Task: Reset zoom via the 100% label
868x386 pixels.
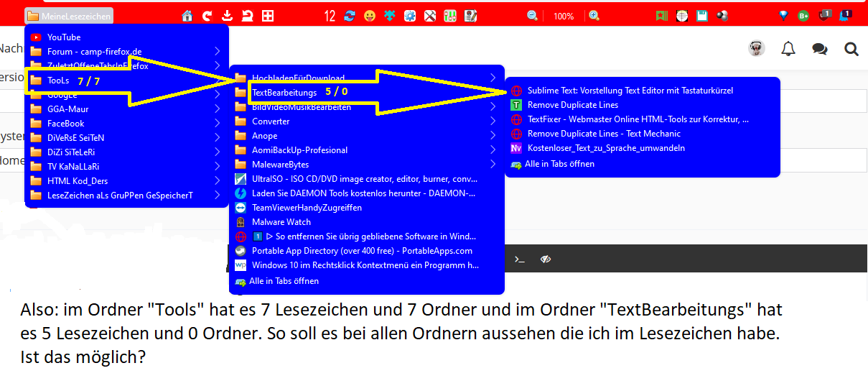Action: click(x=564, y=16)
